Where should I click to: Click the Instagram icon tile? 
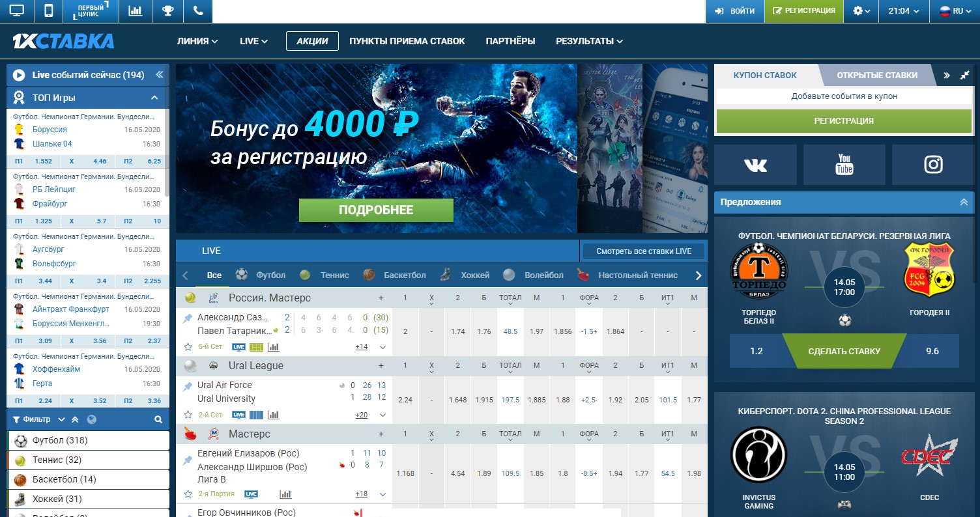(933, 165)
